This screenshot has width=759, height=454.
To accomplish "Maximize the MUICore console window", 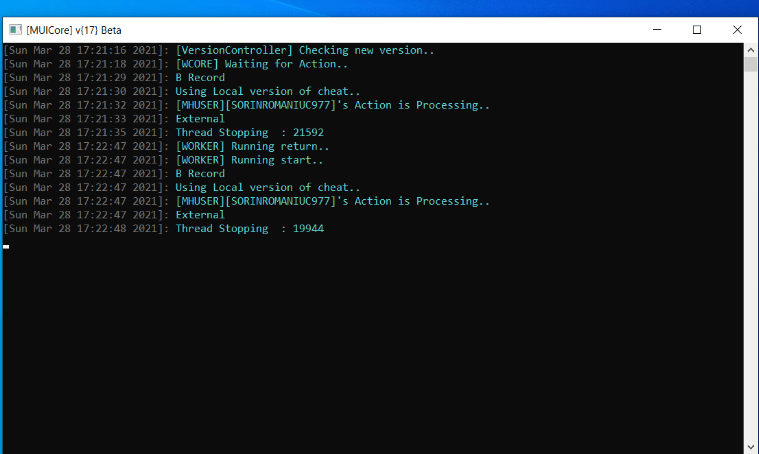I will 697,30.
